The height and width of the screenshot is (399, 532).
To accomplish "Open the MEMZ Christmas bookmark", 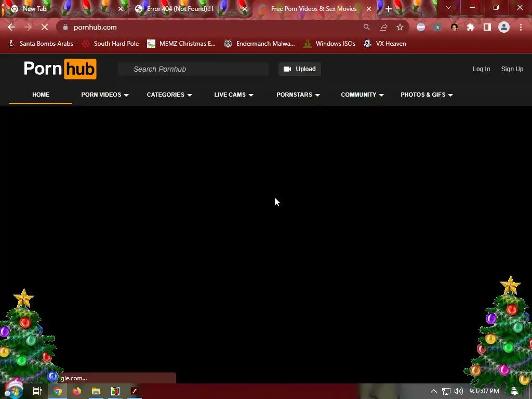I will (181, 44).
